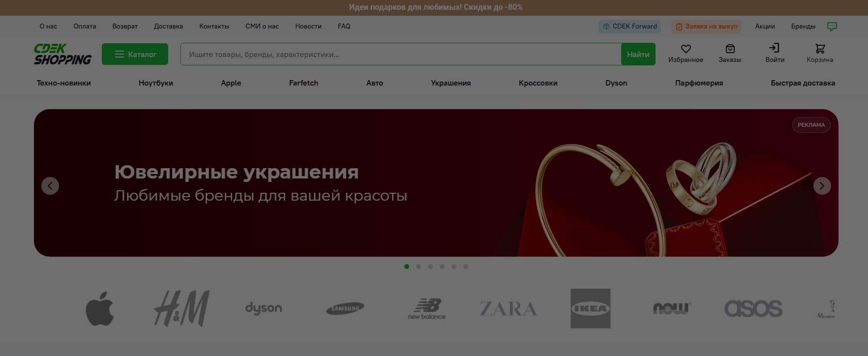
Task: Select the IKEA brand logo
Action: point(590,308)
